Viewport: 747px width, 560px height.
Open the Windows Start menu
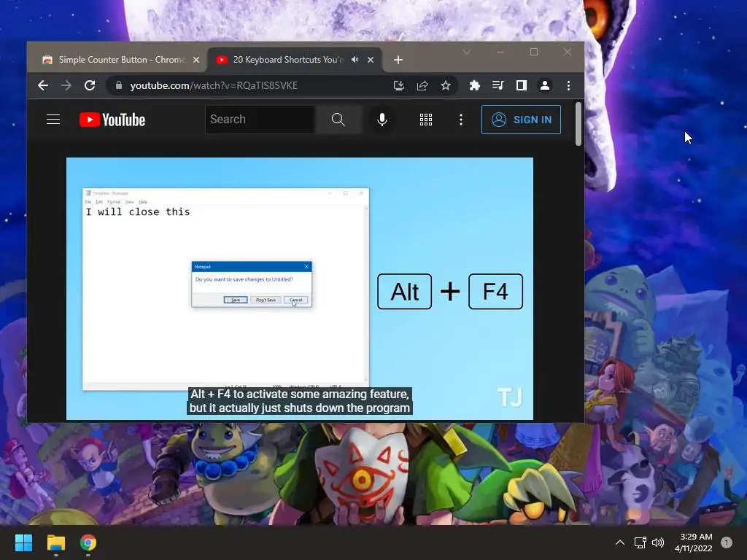click(23, 542)
